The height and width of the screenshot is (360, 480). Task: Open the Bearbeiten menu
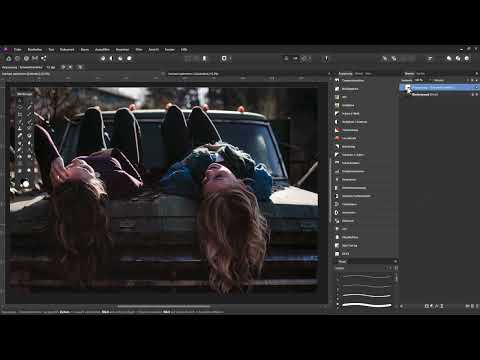pyautogui.click(x=35, y=49)
